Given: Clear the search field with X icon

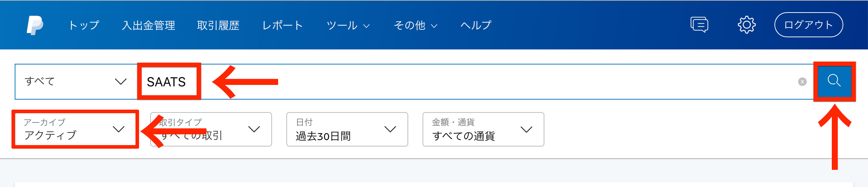Looking at the screenshot, I should (802, 82).
